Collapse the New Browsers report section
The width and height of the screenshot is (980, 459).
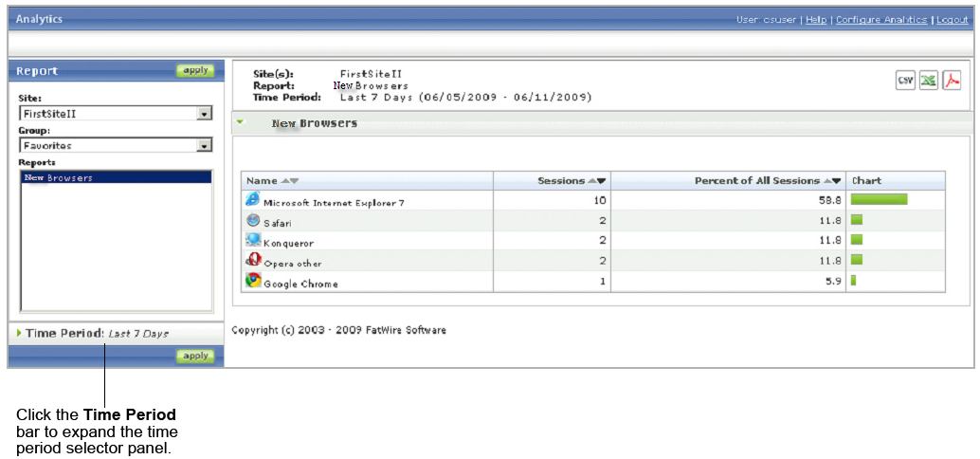pos(240,122)
